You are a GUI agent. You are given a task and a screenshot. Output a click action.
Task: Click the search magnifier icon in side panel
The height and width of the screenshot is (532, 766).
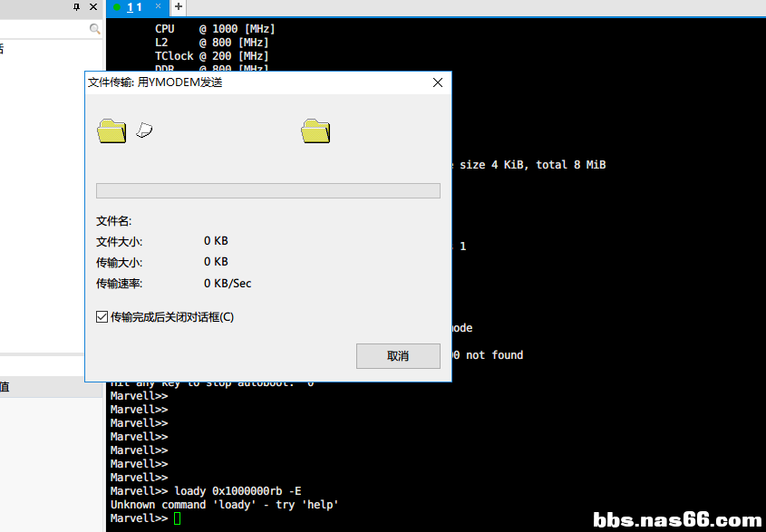[95, 29]
